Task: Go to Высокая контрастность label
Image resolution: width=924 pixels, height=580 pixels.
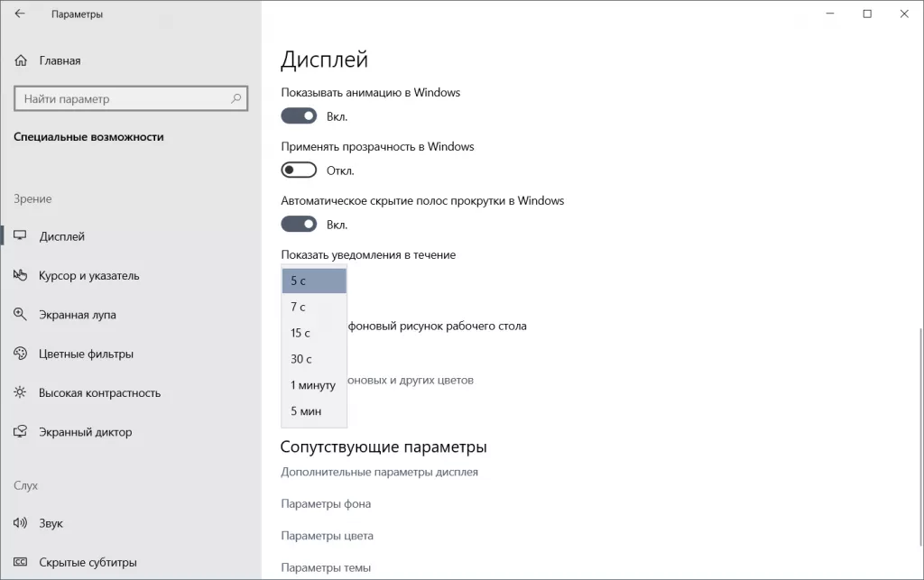Action: 99,392
